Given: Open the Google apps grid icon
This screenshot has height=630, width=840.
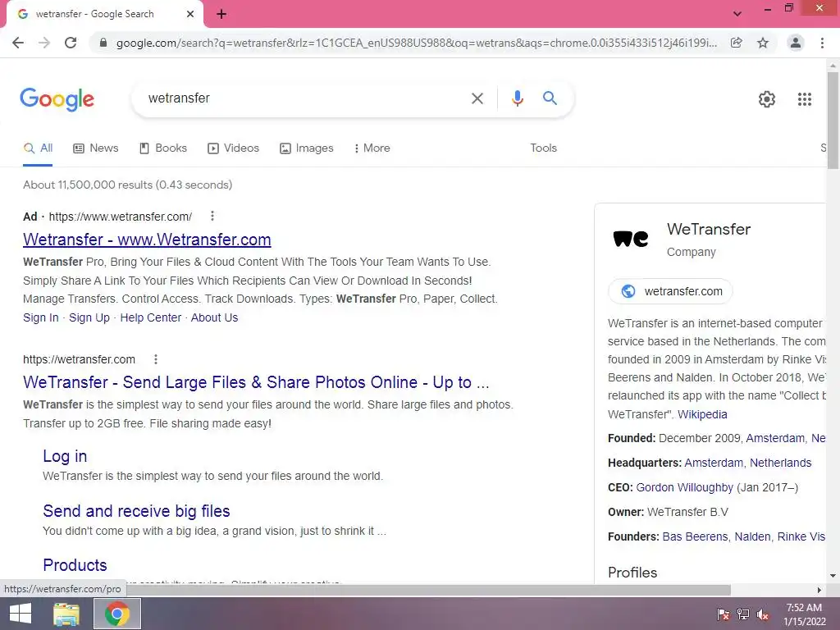Looking at the screenshot, I should click(804, 99).
